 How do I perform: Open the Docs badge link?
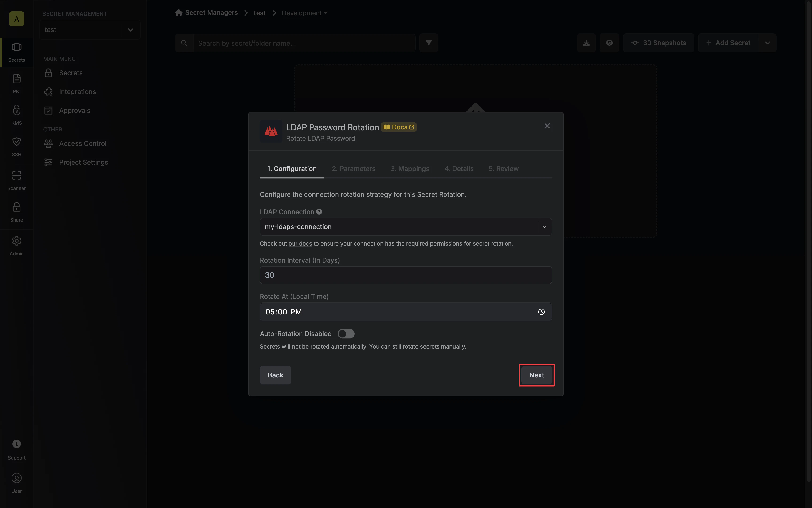[x=399, y=127]
